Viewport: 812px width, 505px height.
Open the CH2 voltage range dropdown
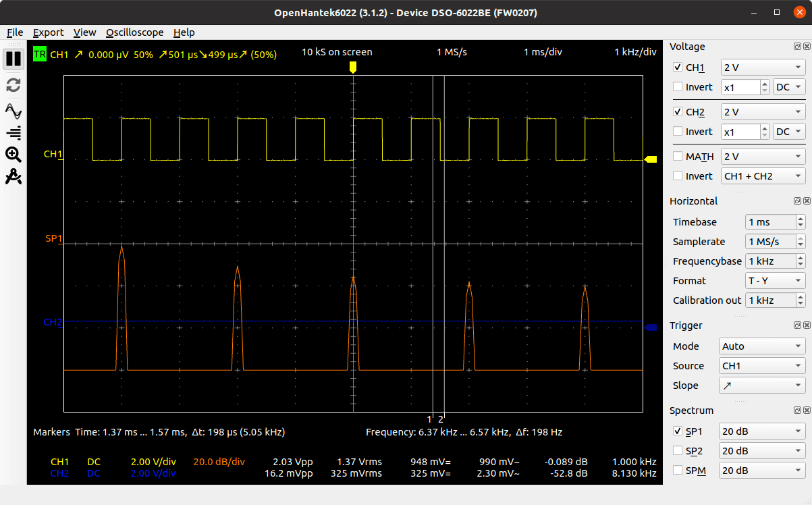coord(763,111)
